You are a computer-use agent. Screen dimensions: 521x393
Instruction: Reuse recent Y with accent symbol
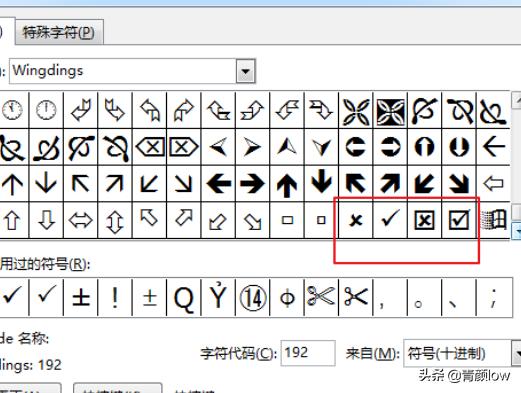pyautogui.click(x=218, y=296)
